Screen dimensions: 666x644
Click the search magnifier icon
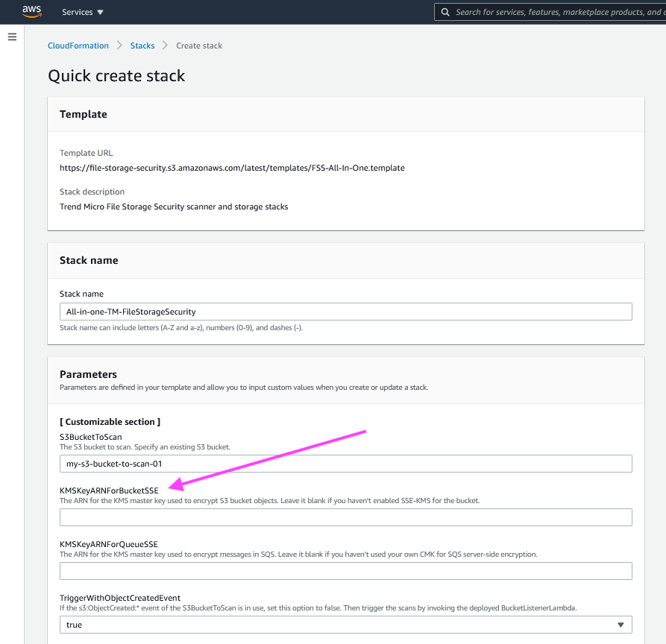coord(445,12)
